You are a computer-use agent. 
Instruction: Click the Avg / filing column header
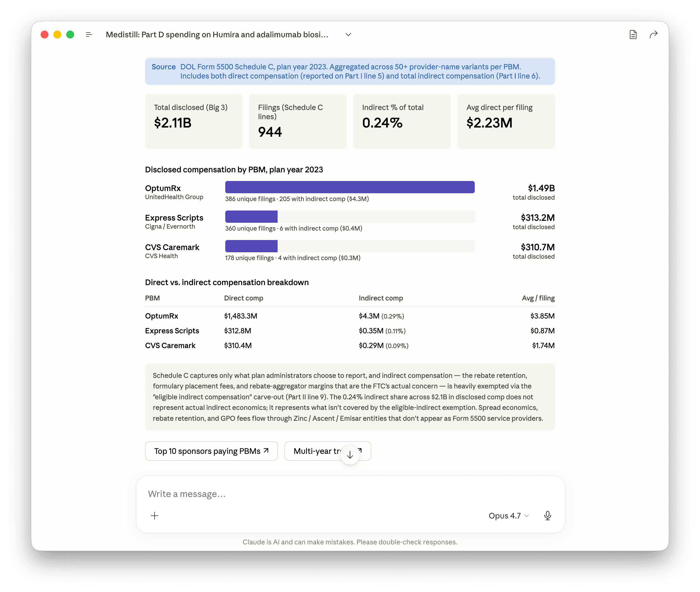538,298
